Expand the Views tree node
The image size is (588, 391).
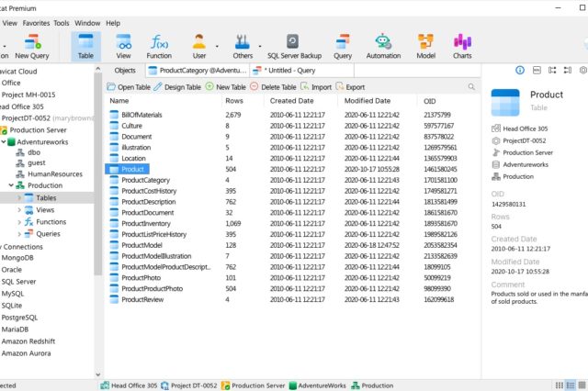19,210
